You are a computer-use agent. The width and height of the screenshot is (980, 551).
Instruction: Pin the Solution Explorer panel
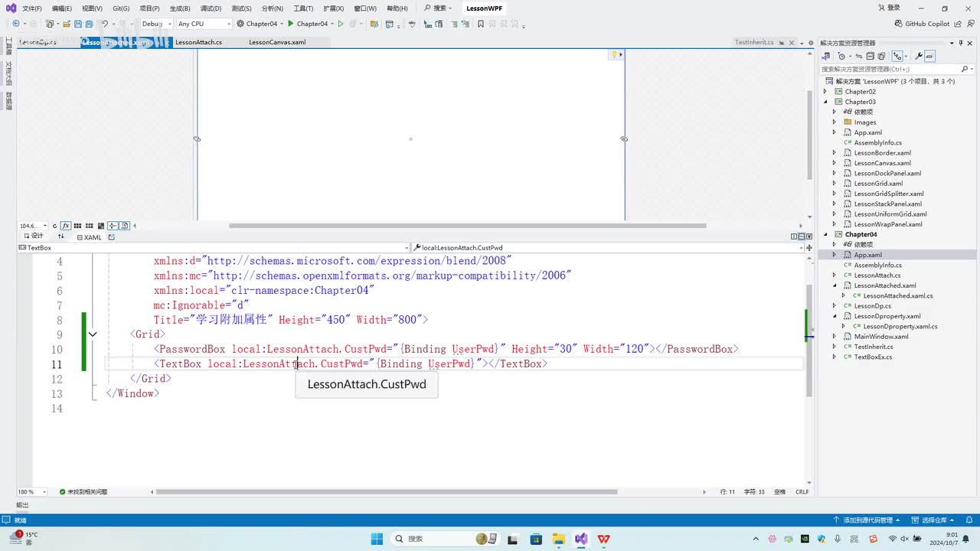[959, 44]
